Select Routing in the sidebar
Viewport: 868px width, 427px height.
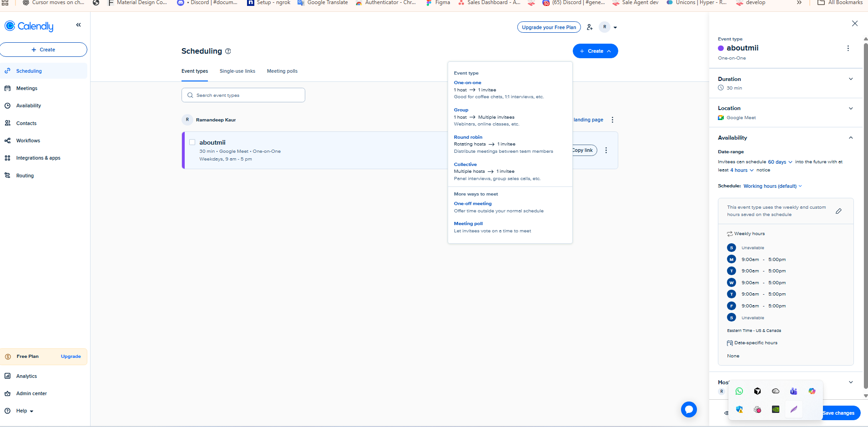pos(25,175)
